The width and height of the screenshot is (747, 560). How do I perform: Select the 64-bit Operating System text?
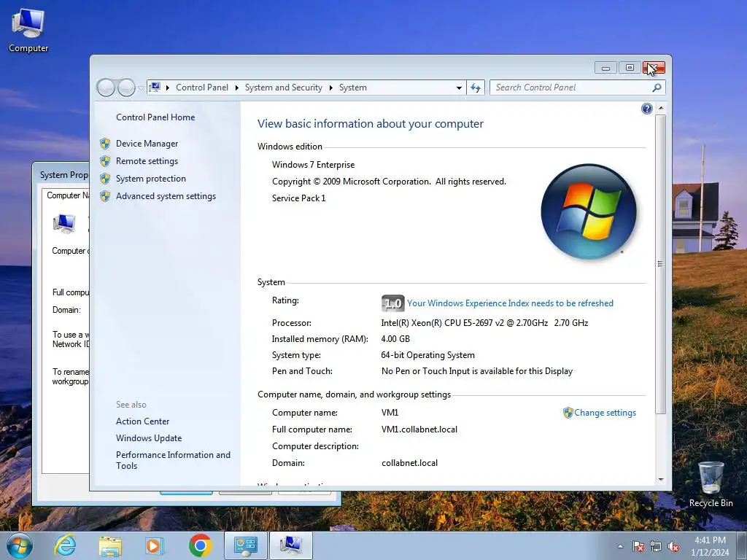tap(427, 355)
